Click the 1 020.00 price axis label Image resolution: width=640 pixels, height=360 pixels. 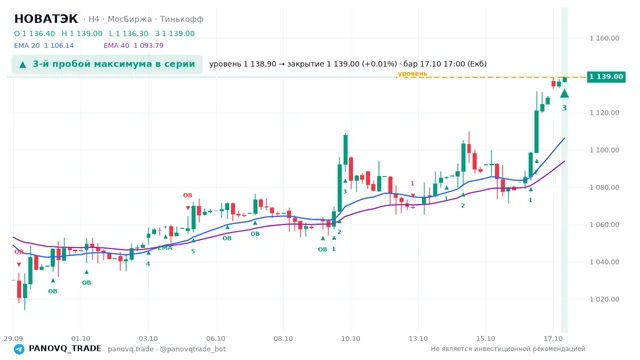[604, 299]
